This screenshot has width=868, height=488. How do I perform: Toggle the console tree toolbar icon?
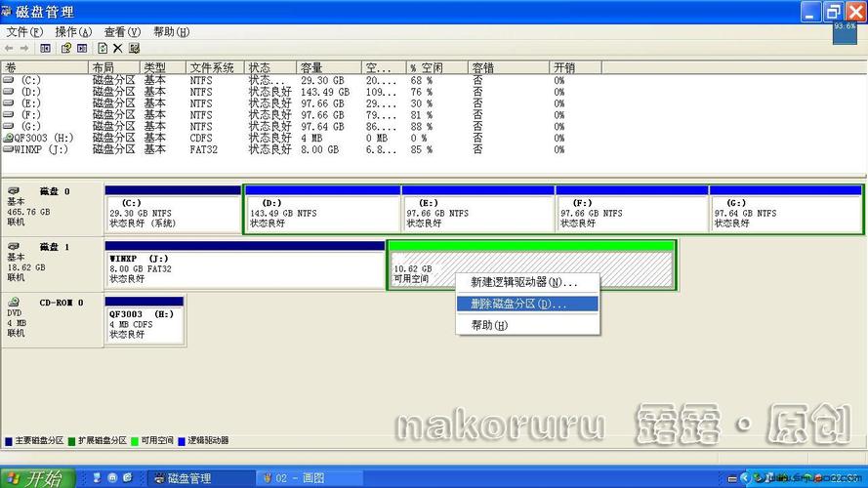pos(45,48)
